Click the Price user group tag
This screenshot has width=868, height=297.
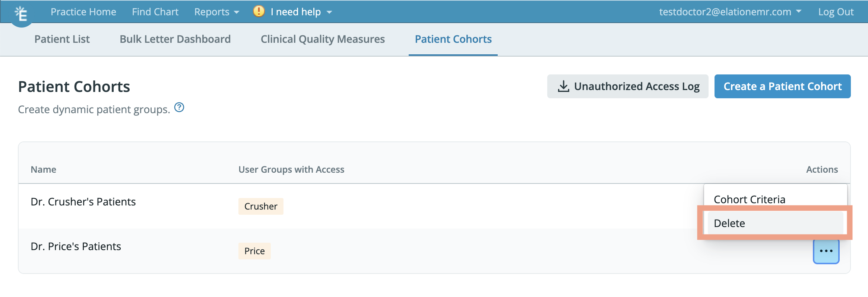(254, 251)
